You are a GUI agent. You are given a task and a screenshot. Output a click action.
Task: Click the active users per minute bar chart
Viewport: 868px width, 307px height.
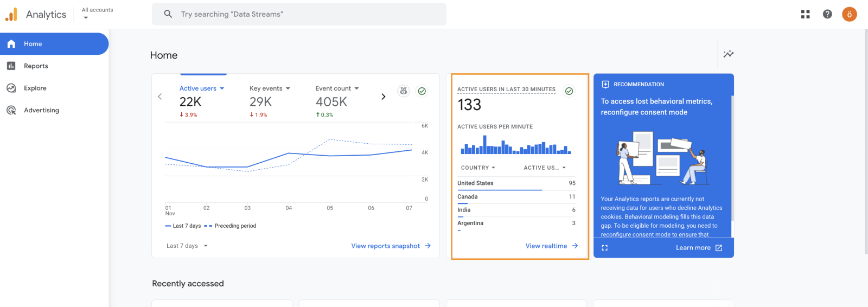point(515,145)
